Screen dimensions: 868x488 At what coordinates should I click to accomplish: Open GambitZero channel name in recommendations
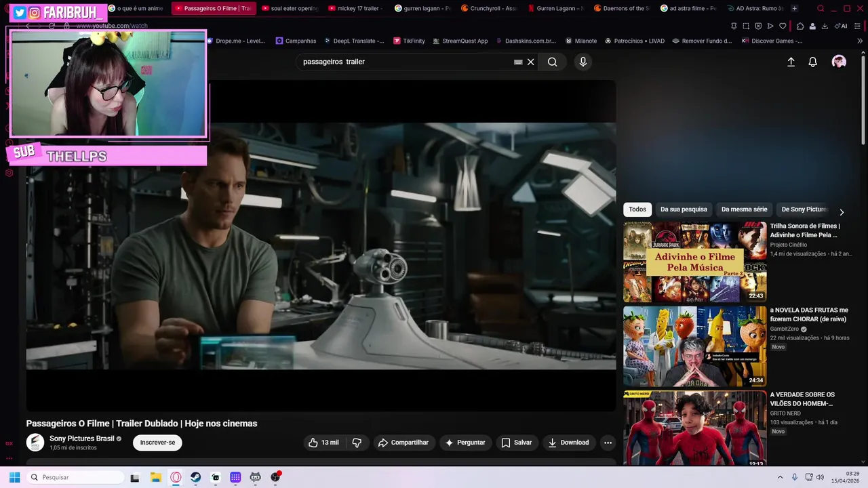(x=784, y=329)
